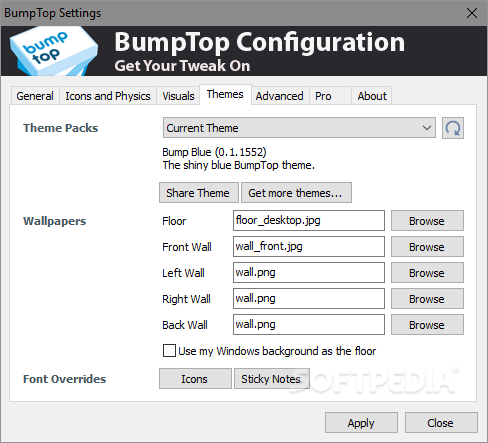This screenshot has height=443, width=488.
Task: Click the Left Wall wallpaper field
Action: point(309,272)
